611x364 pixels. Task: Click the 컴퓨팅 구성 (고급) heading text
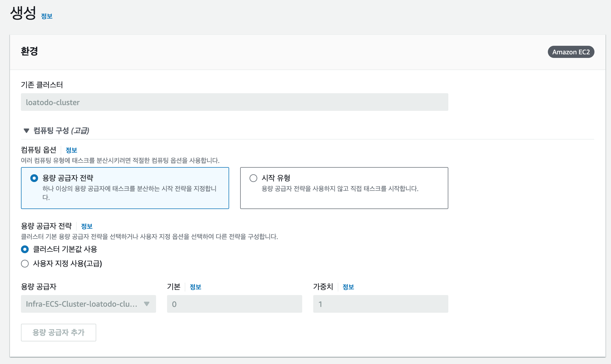pyautogui.click(x=61, y=131)
